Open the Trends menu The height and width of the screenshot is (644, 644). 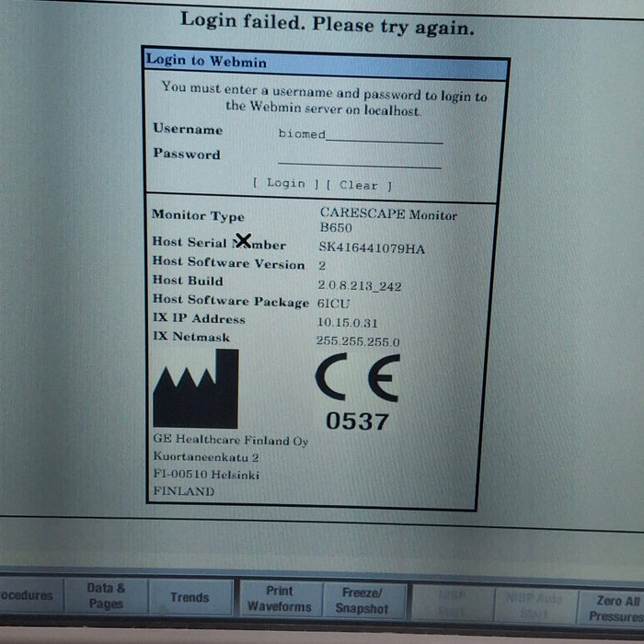point(190,597)
